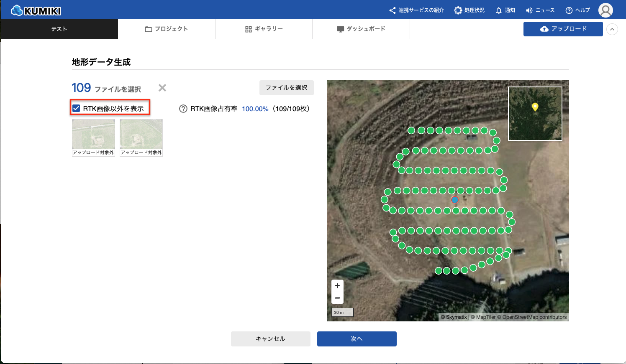
Task: Show RTK image ratio help tooltip icon
Action: pyautogui.click(x=183, y=109)
